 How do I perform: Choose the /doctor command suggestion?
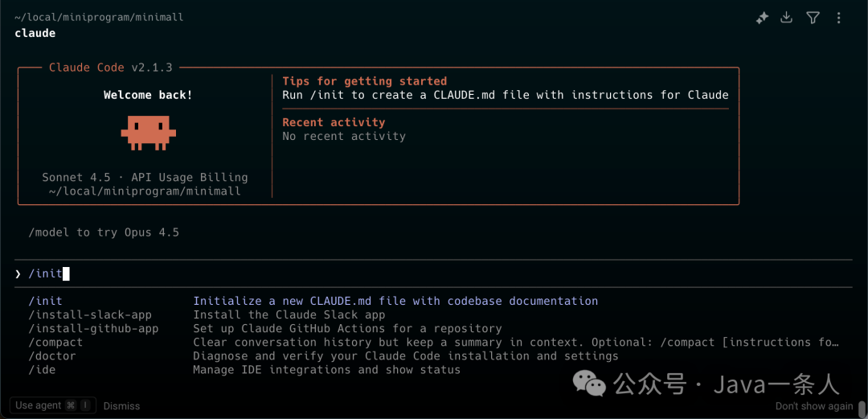pos(52,355)
